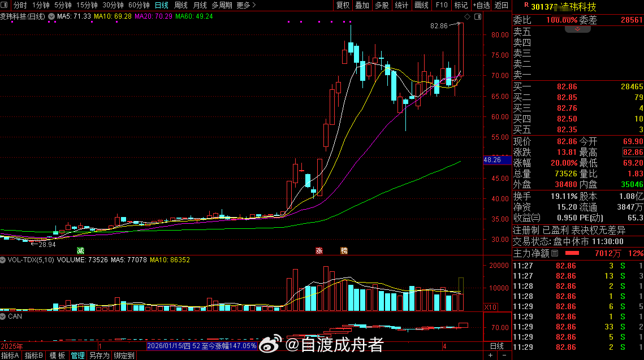This screenshot has height=360, width=644.
Task: Click the 日线 label on time axis
Action: point(497,346)
